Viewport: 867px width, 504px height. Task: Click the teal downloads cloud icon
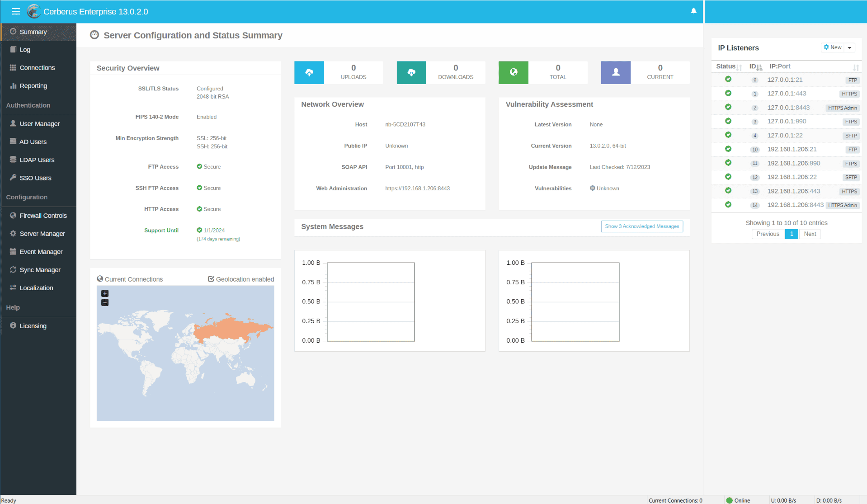click(x=411, y=72)
